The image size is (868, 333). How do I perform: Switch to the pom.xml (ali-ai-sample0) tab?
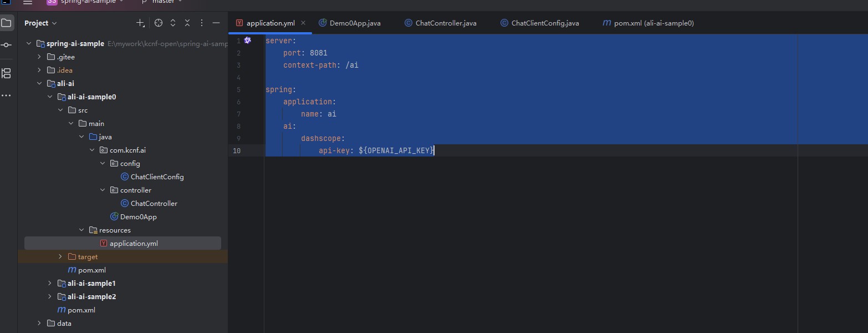653,23
